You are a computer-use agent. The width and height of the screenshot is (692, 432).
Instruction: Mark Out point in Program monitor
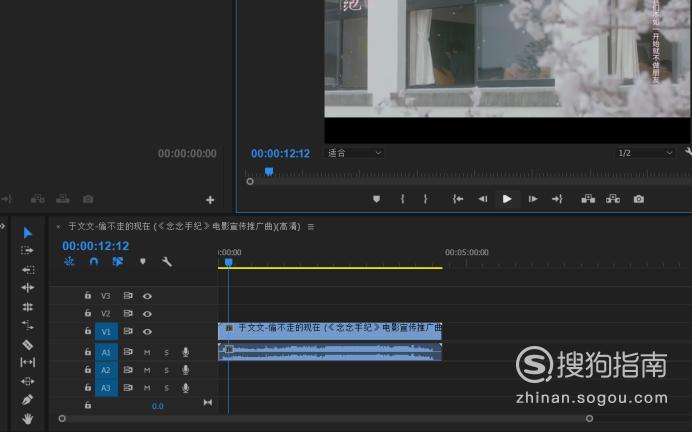425,199
